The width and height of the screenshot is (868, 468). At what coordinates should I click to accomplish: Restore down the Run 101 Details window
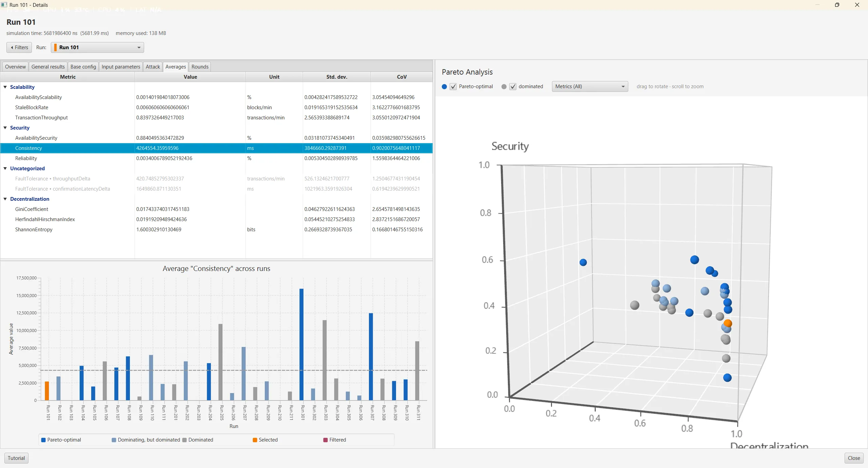point(837,5)
